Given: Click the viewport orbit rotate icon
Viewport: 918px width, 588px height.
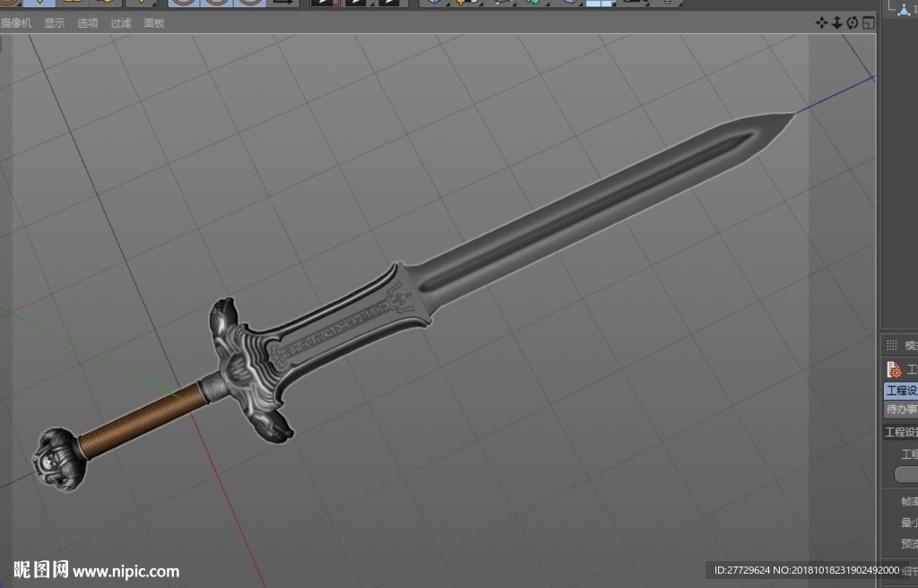Looking at the screenshot, I should tap(853, 22).
